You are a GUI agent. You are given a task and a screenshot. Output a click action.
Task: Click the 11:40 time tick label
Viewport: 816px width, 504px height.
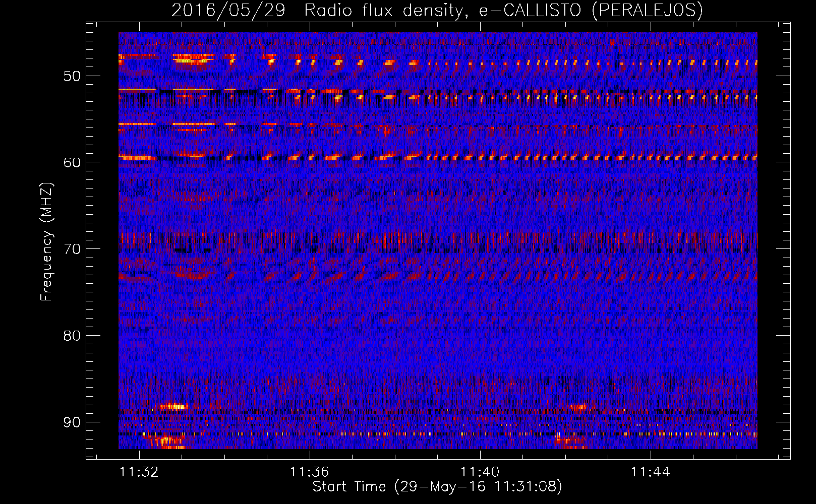480,472
